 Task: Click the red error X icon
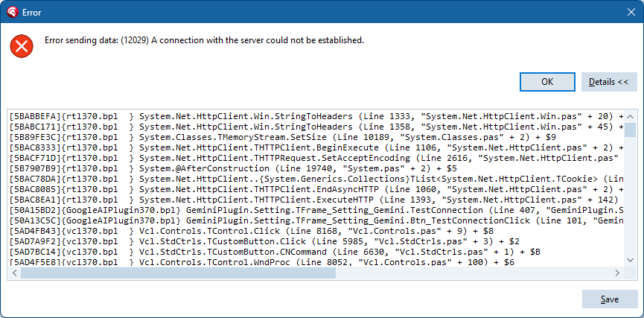pyautogui.click(x=22, y=46)
